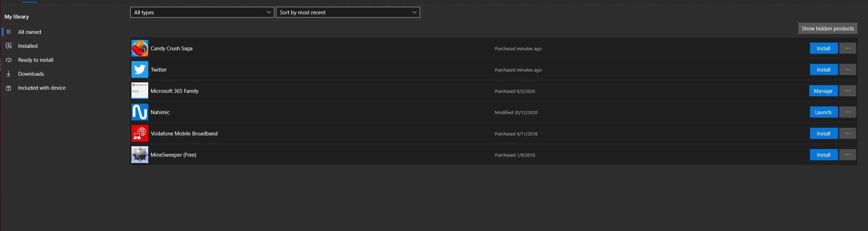The width and height of the screenshot is (868, 231).
Task: Click the Candy Crush Saga app icon
Action: 140,48
